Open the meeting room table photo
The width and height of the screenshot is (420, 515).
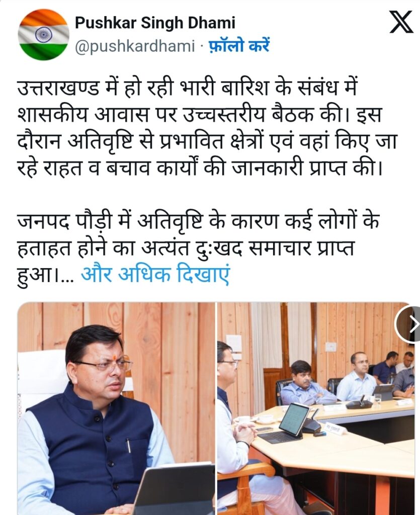tap(315, 408)
